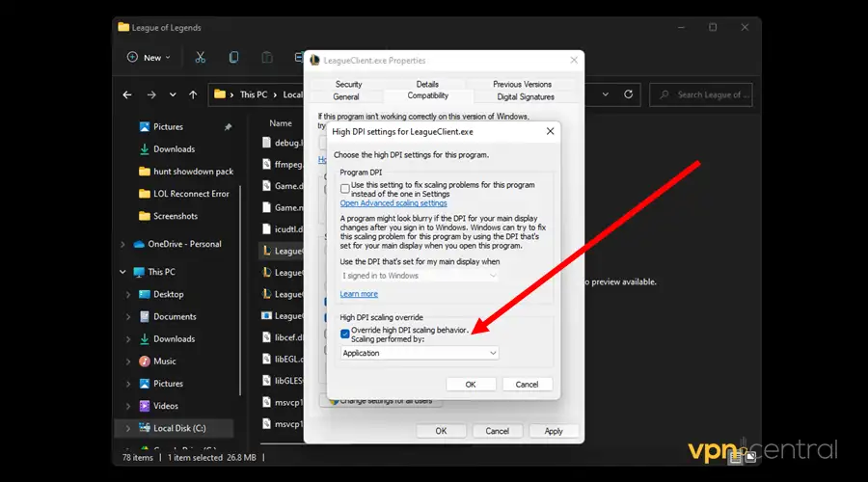
Task: Select the Documents icon under This PC
Action: click(x=145, y=316)
